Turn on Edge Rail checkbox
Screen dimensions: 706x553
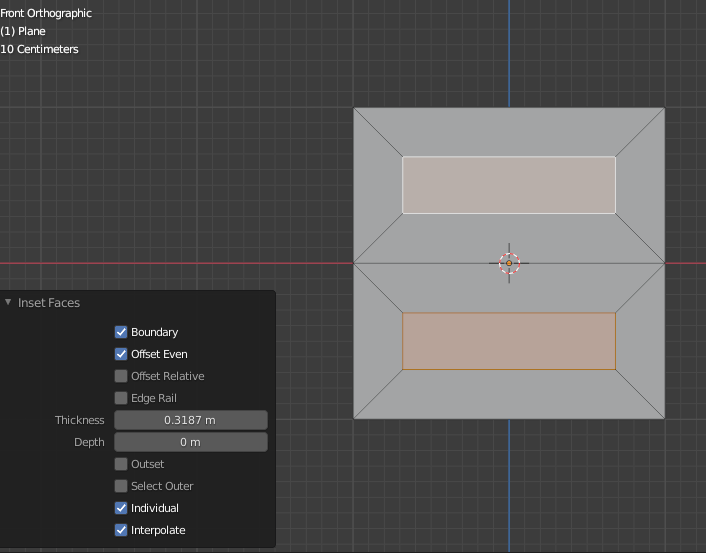pos(121,398)
